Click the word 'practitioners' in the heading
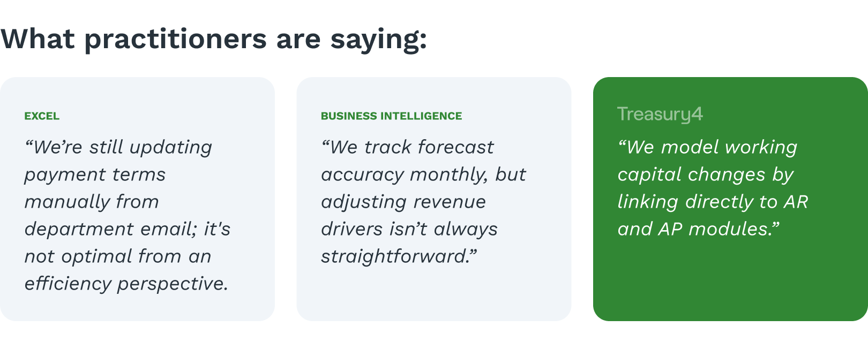Image resolution: width=868 pixels, height=342 pixels. [175, 40]
